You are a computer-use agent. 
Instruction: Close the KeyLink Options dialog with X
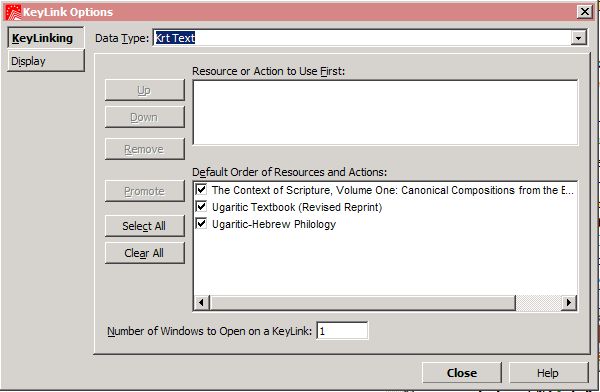585,11
